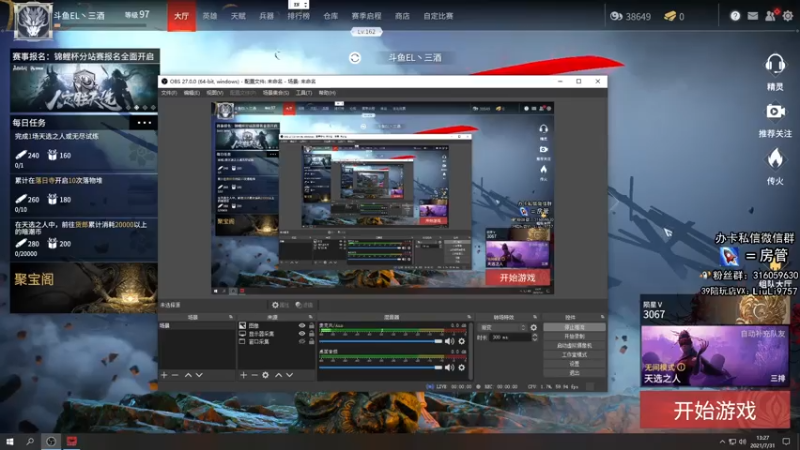
Task: Add a new source in OBS
Action: click(243, 375)
